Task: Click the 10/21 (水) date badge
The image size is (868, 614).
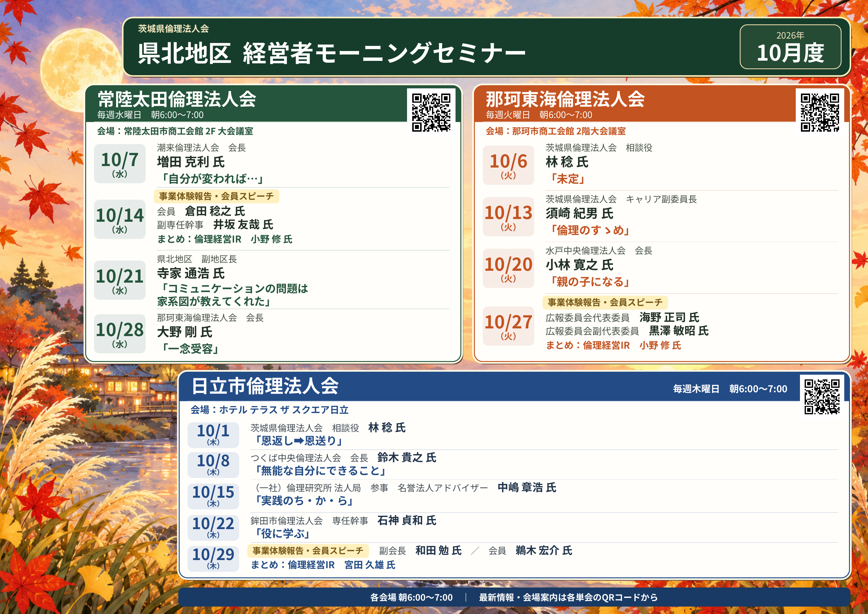Action: (120, 280)
